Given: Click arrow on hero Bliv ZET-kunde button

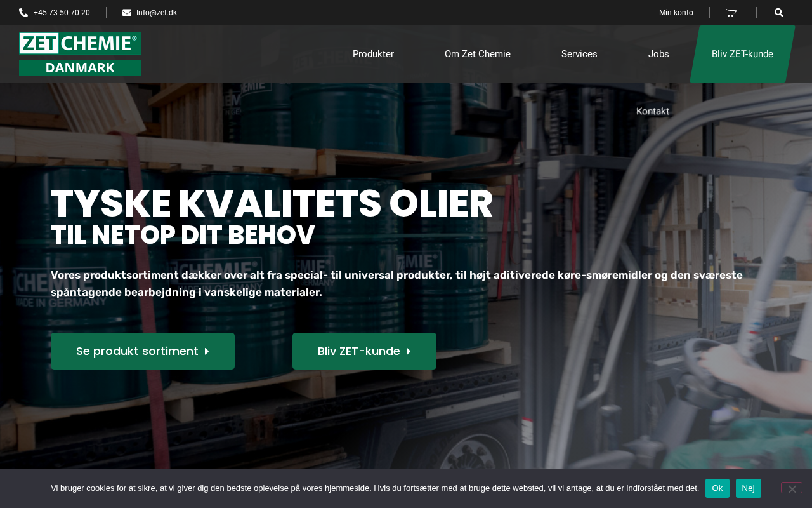Looking at the screenshot, I should [409, 351].
